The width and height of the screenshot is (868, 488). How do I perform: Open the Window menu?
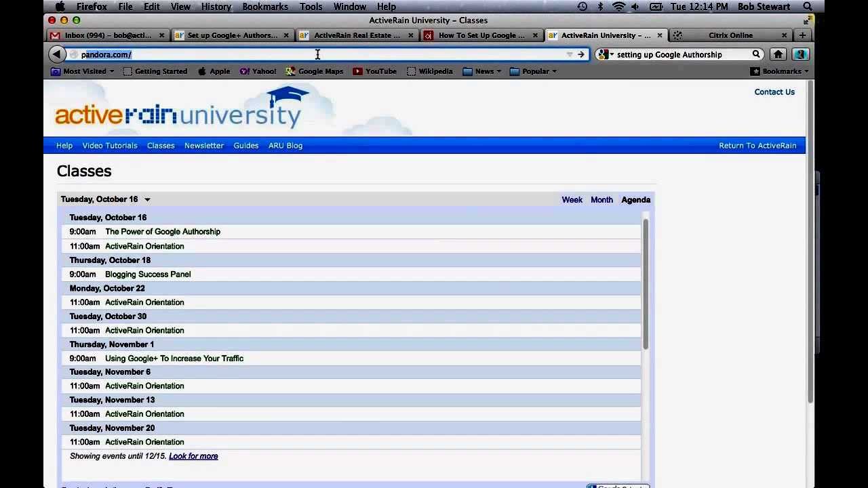pyautogui.click(x=350, y=7)
